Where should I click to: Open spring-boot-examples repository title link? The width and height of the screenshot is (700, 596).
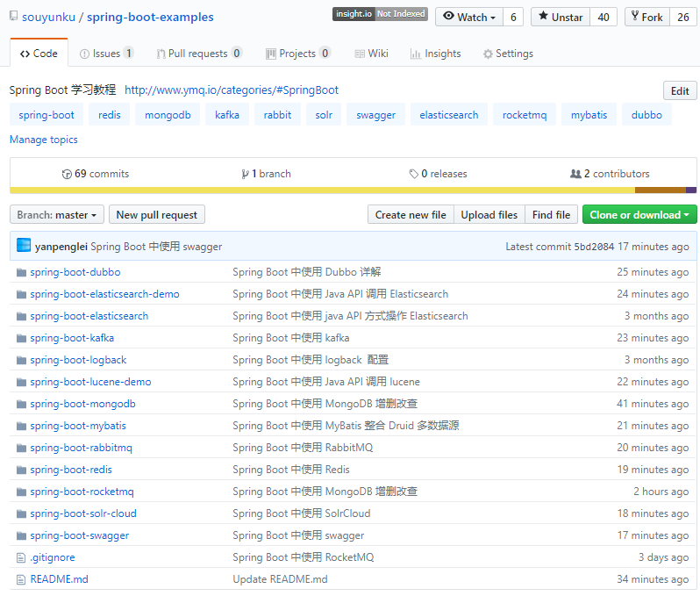click(150, 17)
